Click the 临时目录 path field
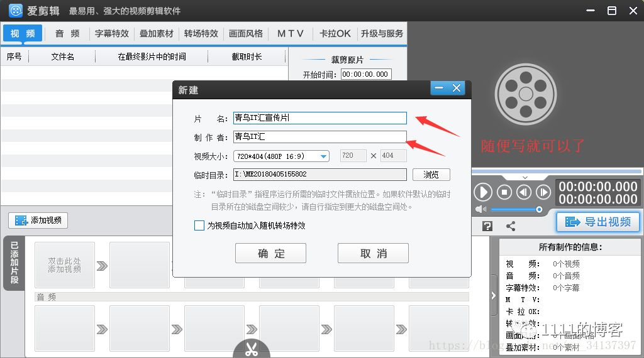Screen dimensions: 644x358 pyautogui.click(x=320, y=174)
